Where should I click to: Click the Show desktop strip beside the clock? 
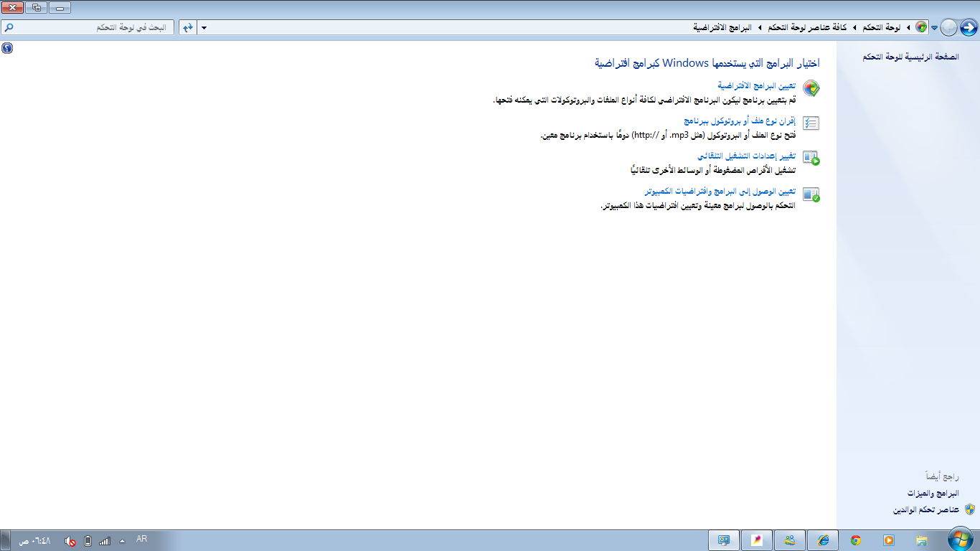tap(4, 540)
